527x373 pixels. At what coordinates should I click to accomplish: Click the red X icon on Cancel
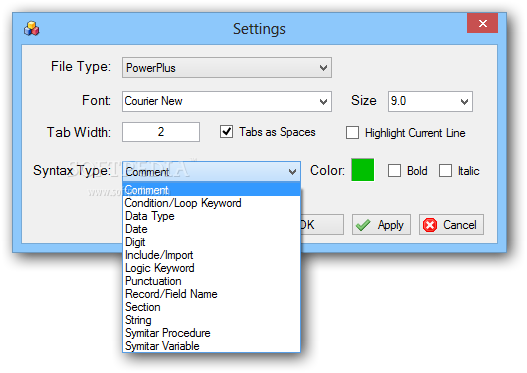pos(430,225)
